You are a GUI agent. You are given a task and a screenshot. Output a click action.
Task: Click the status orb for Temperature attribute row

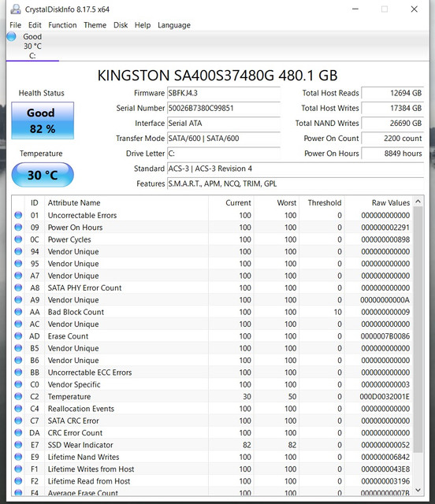(x=18, y=396)
